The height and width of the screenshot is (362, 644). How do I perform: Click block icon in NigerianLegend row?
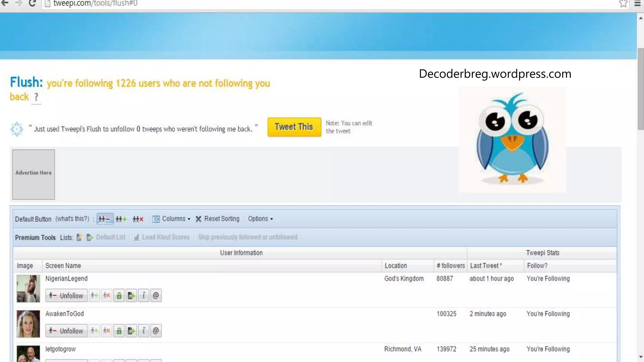pyautogui.click(x=107, y=296)
